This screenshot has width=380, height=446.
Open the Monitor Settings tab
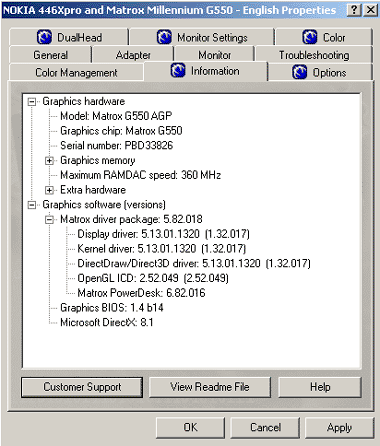tap(202, 37)
